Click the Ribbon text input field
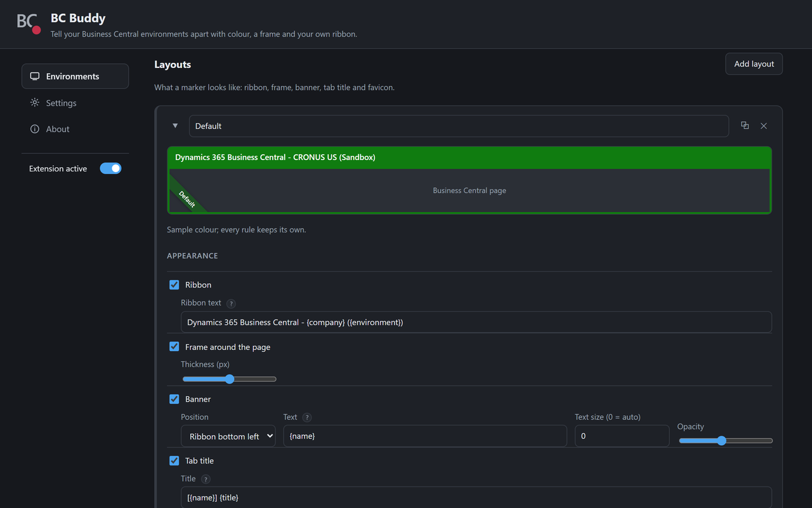The height and width of the screenshot is (508, 812). tap(476, 322)
